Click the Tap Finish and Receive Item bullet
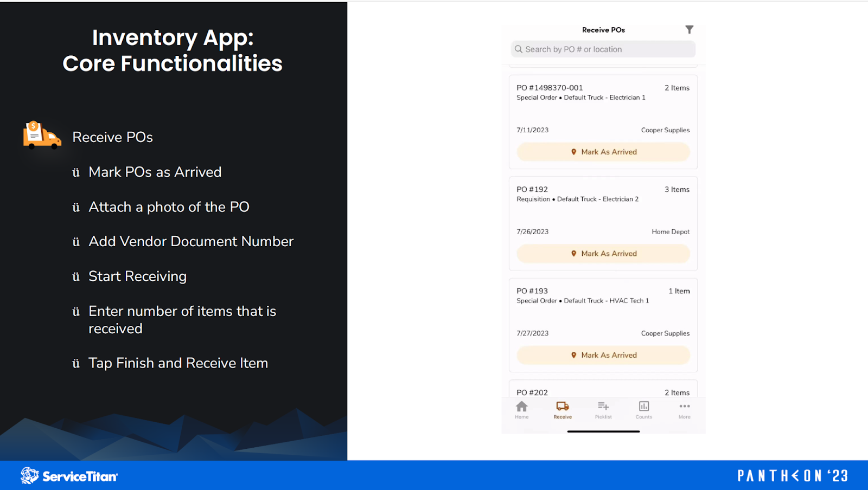This screenshot has width=868, height=490. 178,363
